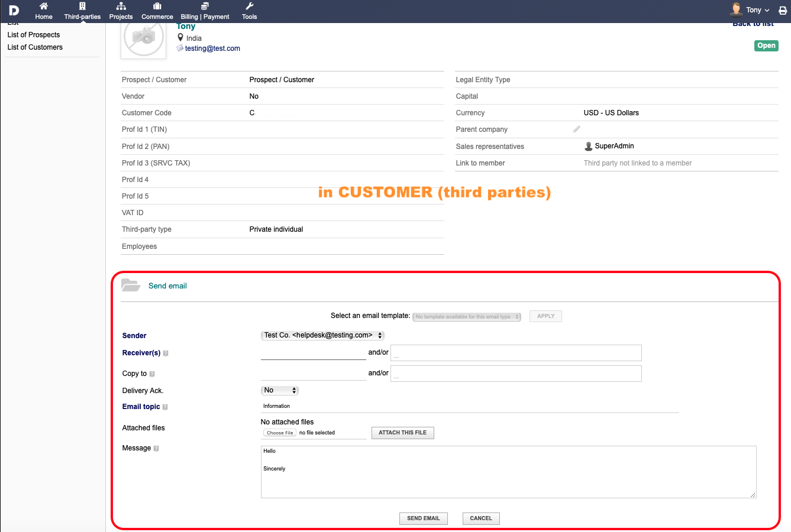
Task: Click the Choose File button
Action: coord(280,433)
